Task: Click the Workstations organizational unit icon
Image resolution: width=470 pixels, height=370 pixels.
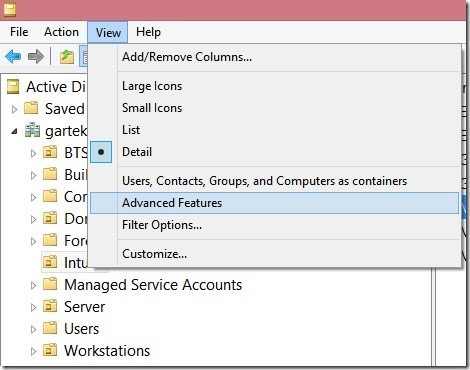Action: click(x=50, y=350)
